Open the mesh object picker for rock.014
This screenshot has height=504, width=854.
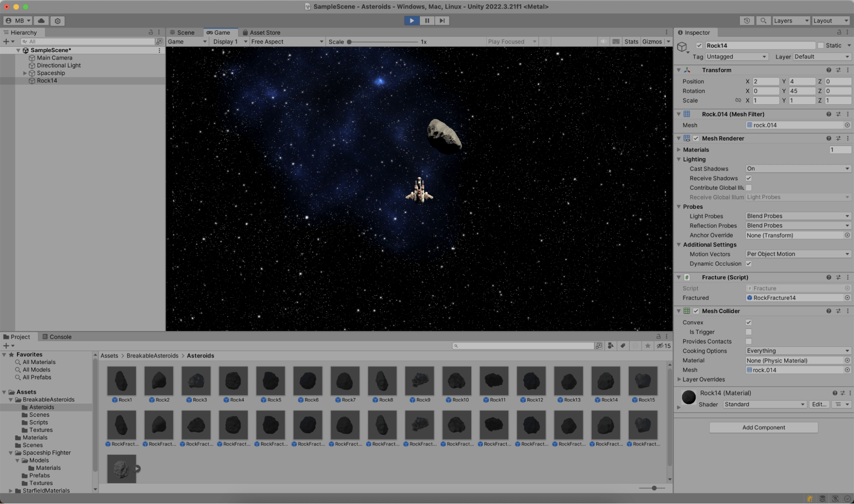tap(848, 125)
